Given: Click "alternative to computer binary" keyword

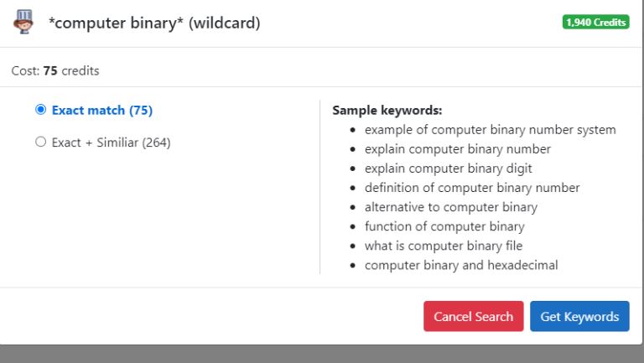Looking at the screenshot, I should click(x=451, y=207).
